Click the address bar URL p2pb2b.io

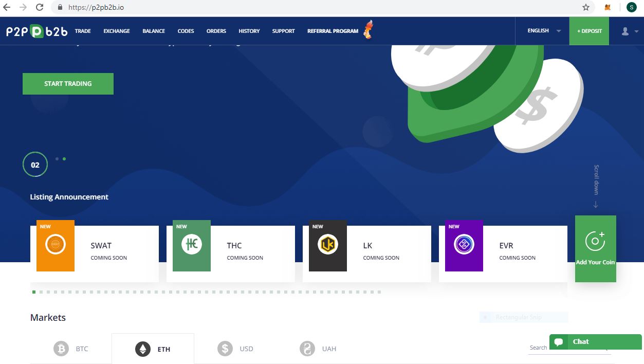pyautogui.click(x=96, y=8)
